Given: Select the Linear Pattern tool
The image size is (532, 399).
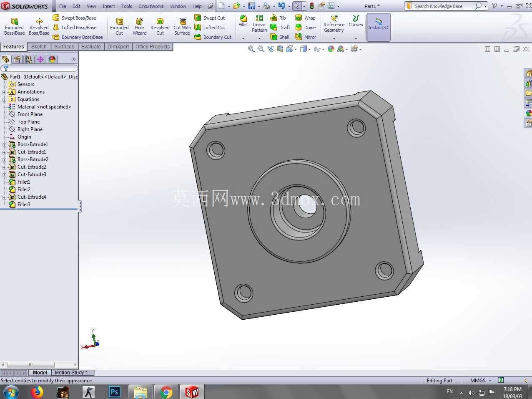Looking at the screenshot, I should pos(259,24).
